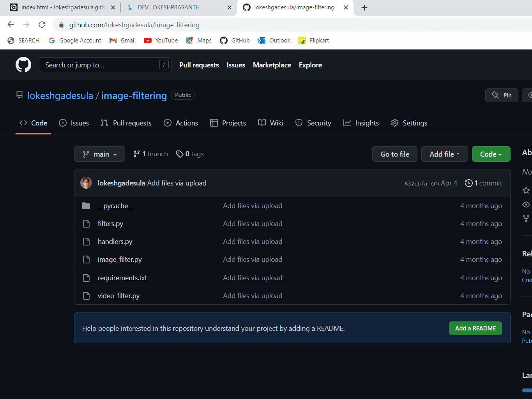Click file icon beside filters.py
This screenshot has width=532, height=399.
pyautogui.click(x=87, y=224)
